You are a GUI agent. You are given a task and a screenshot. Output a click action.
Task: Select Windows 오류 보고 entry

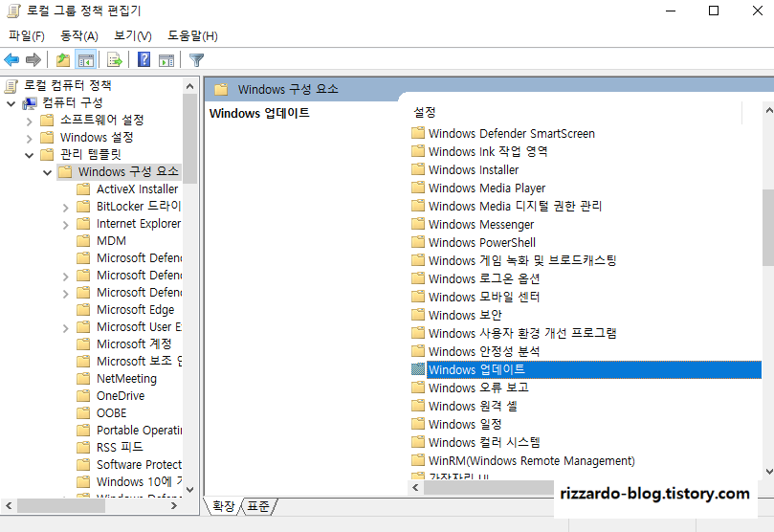(x=478, y=388)
